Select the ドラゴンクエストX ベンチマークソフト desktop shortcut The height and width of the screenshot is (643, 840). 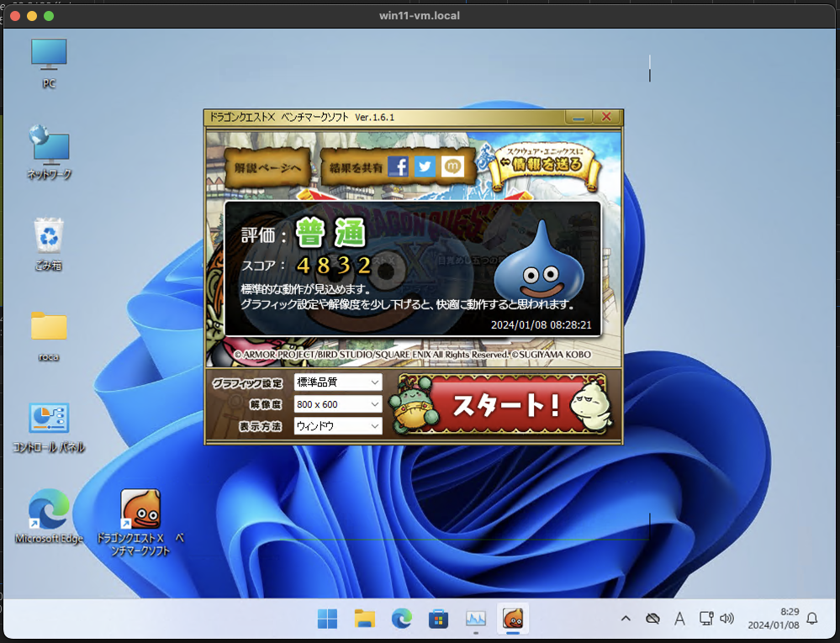pyautogui.click(x=140, y=523)
